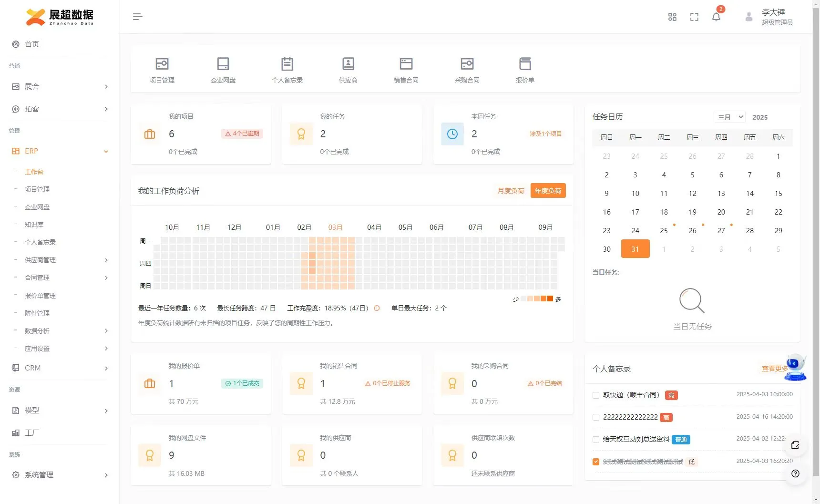The width and height of the screenshot is (820, 504).
Task: Click the floating edit note icon
Action: (x=795, y=445)
